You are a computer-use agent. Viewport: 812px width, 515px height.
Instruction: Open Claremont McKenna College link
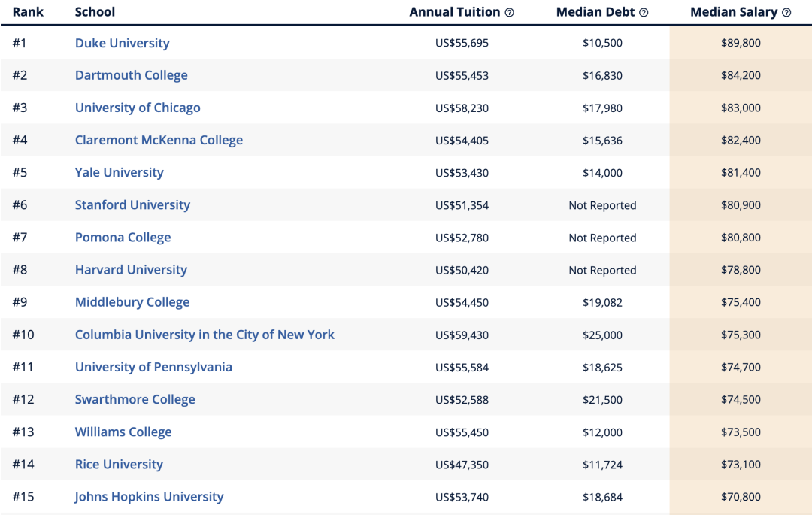point(159,141)
